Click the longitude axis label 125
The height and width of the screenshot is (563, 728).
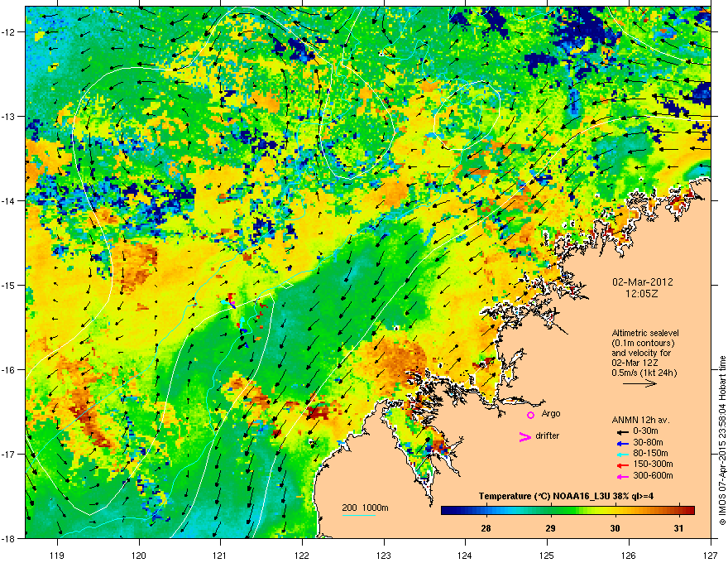(x=548, y=555)
